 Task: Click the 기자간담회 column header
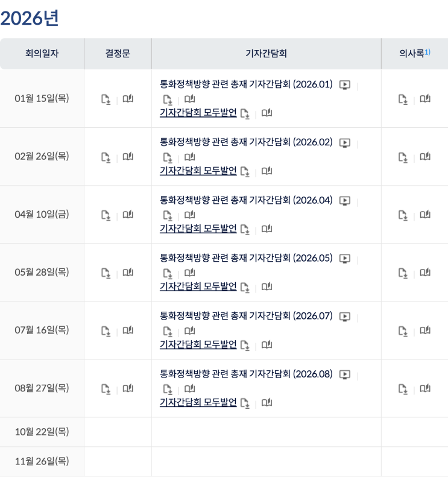(x=267, y=54)
